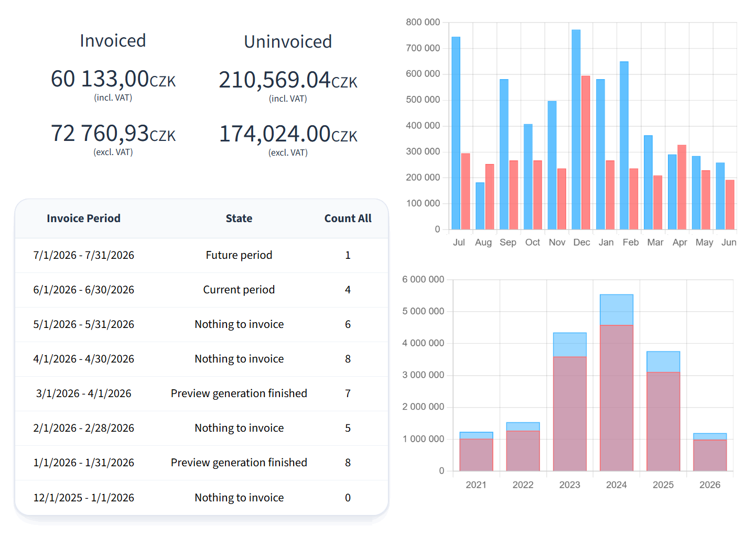The width and height of the screenshot is (756, 537).
Task: Select the 6/1/2026 - 6/30/2026 invoice period
Action: (x=84, y=290)
